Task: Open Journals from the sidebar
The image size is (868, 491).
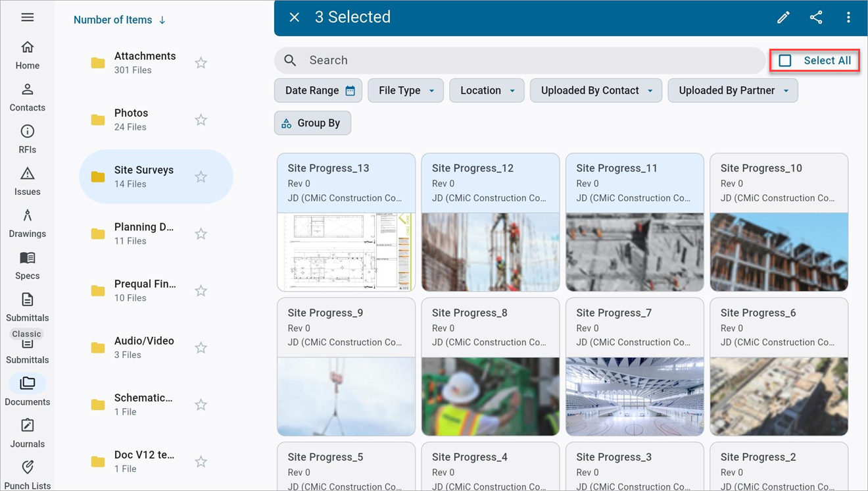Action: click(x=28, y=434)
